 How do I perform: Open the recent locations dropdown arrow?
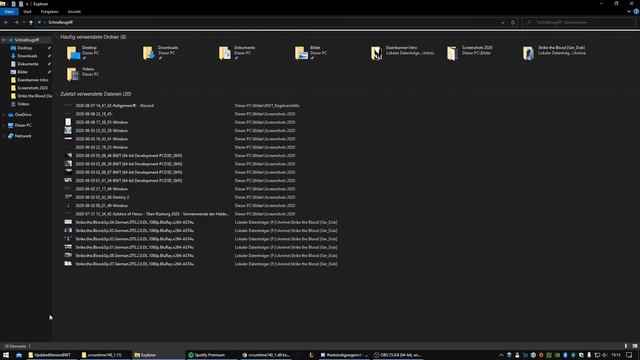click(24, 22)
